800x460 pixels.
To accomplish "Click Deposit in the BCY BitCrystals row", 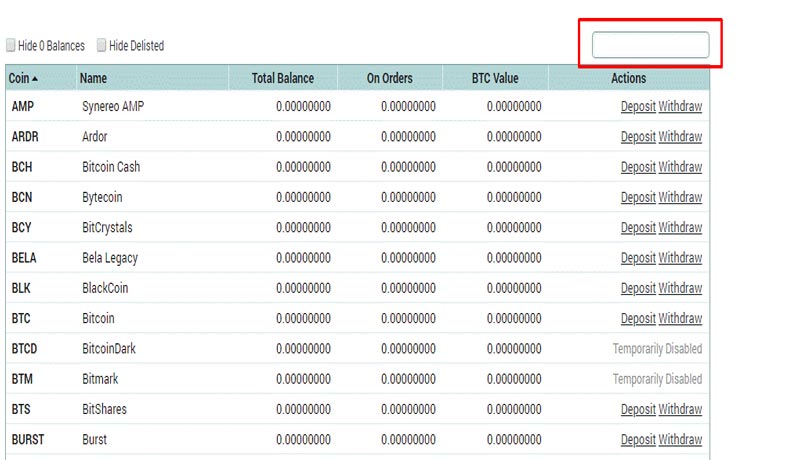I will click(638, 227).
